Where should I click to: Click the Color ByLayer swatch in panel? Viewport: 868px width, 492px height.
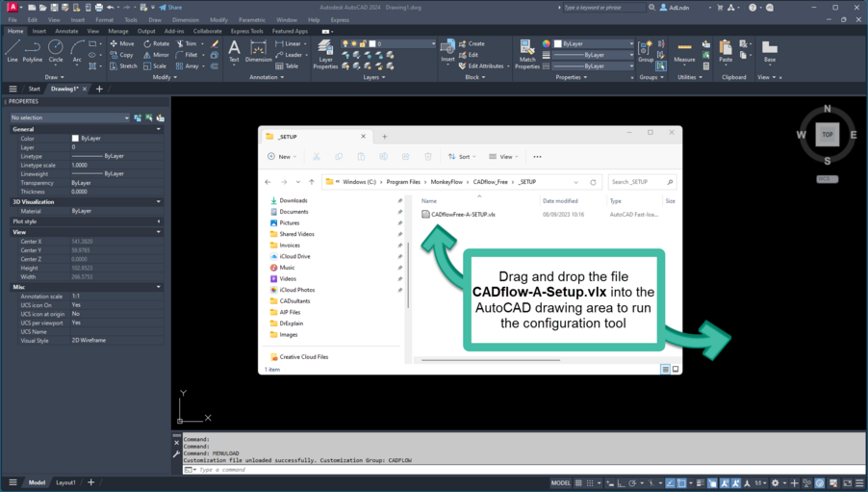tap(75, 139)
